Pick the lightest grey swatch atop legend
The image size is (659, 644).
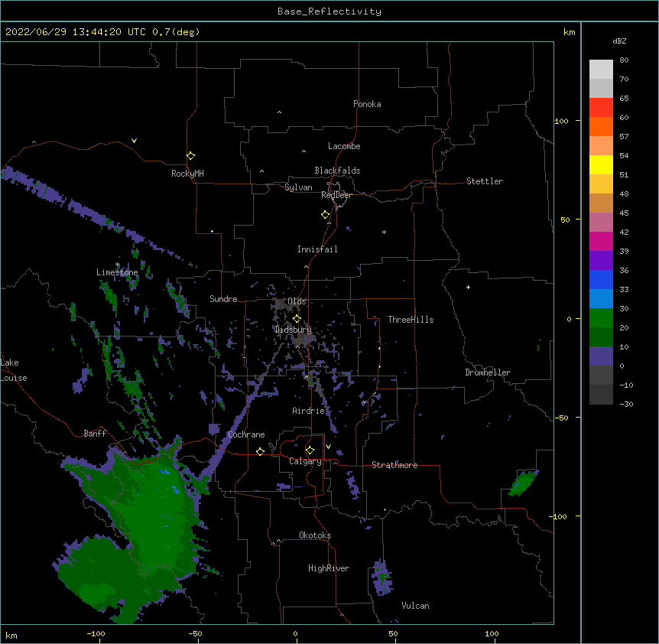[x=601, y=70]
